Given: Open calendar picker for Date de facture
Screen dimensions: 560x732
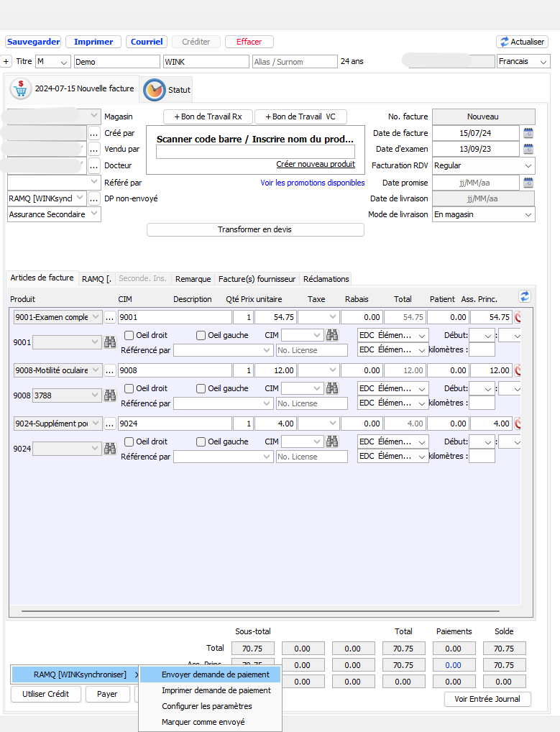Looking at the screenshot, I should [528, 133].
